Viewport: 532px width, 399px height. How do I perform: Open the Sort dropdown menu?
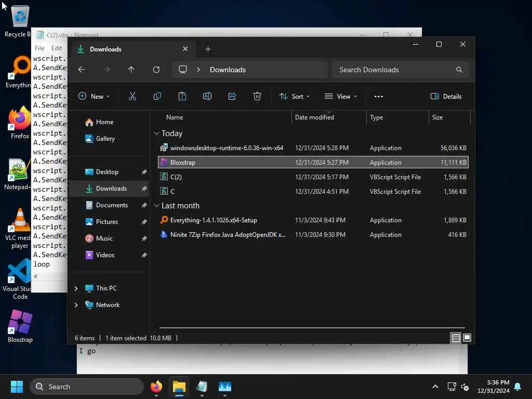[295, 96]
